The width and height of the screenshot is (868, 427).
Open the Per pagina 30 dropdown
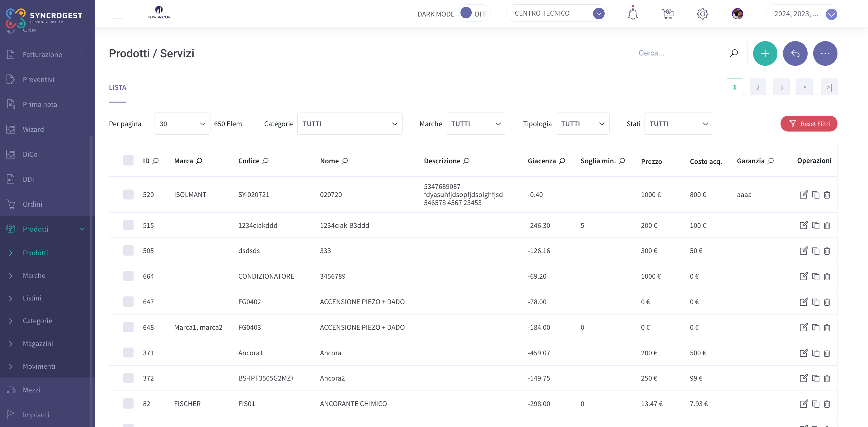[x=182, y=124]
